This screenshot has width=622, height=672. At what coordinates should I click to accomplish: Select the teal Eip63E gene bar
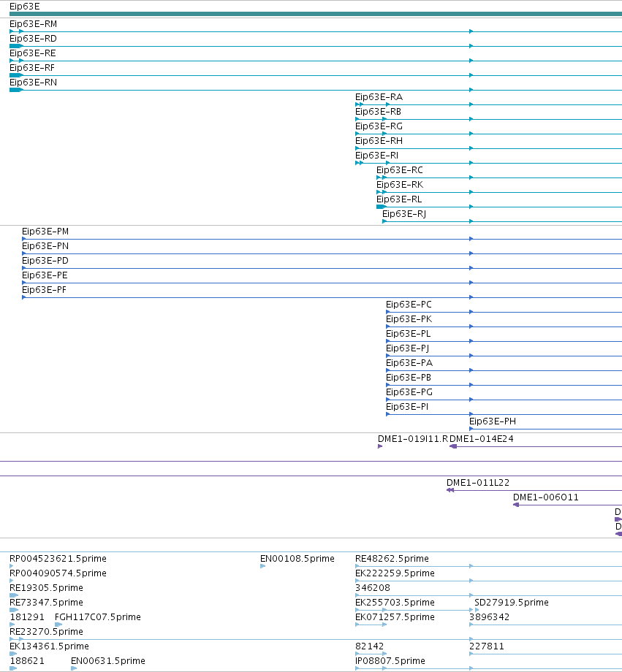coord(316,14)
